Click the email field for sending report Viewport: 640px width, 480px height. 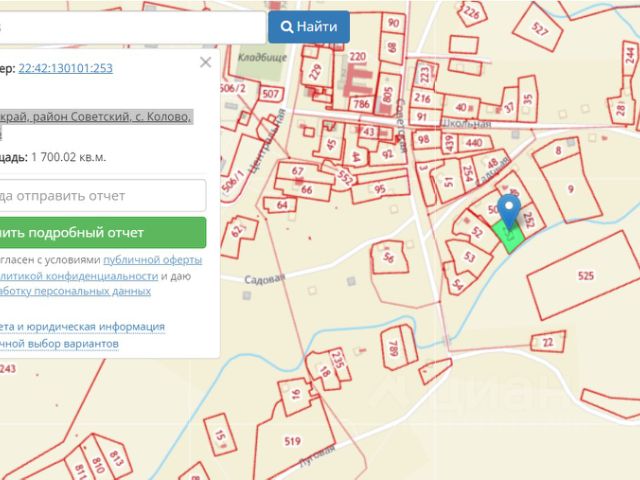tap(100, 195)
